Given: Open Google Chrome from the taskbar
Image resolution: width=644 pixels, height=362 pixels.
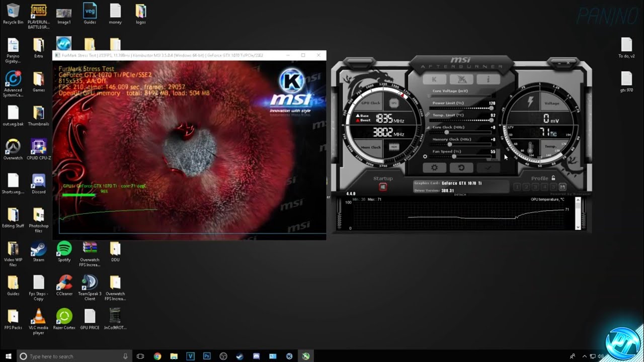Looking at the screenshot, I should point(157,356).
